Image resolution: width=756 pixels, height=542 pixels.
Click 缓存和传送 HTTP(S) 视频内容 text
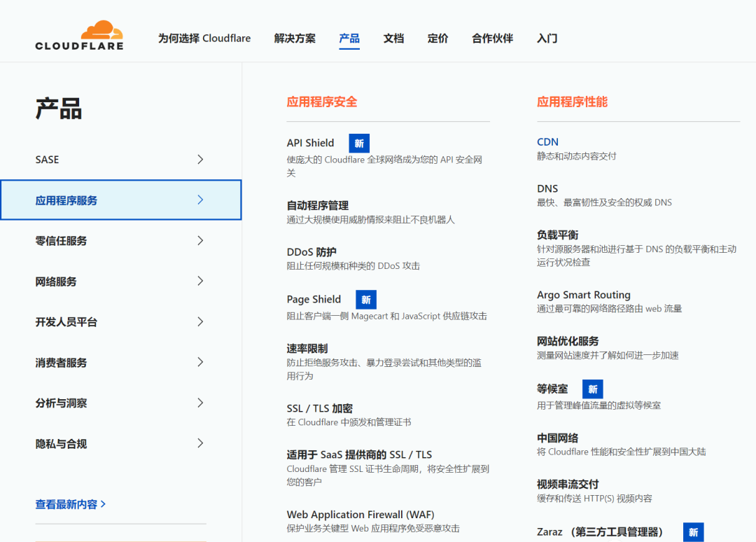coord(594,498)
